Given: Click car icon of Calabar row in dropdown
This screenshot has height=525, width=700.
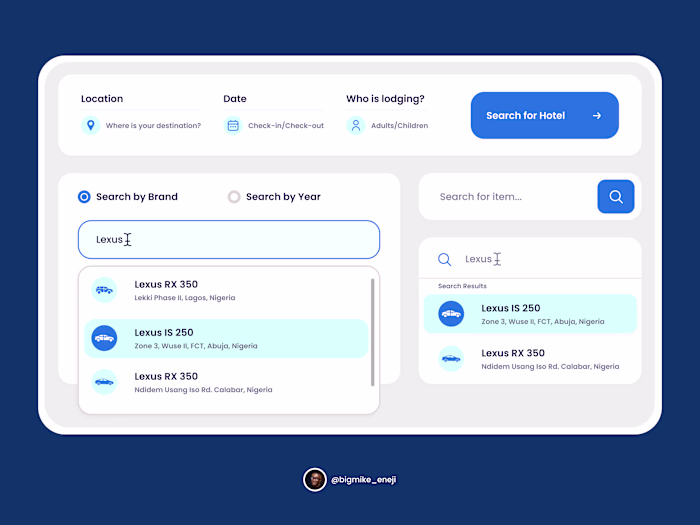Looking at the screenshot, I should 104,382.
